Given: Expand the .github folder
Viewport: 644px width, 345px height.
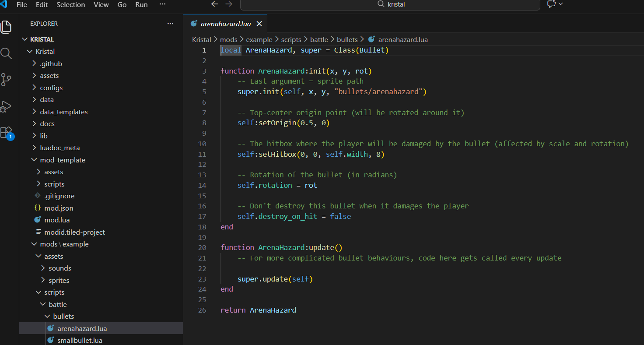Looking at the screenshot, I should pos(51,63).
